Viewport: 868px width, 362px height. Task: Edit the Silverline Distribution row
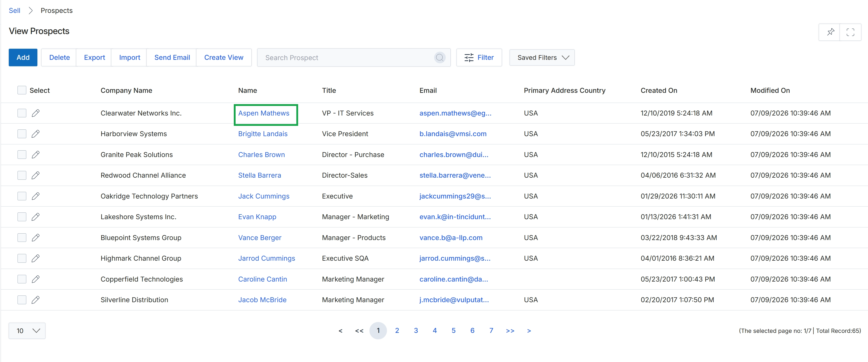[36, 300]
